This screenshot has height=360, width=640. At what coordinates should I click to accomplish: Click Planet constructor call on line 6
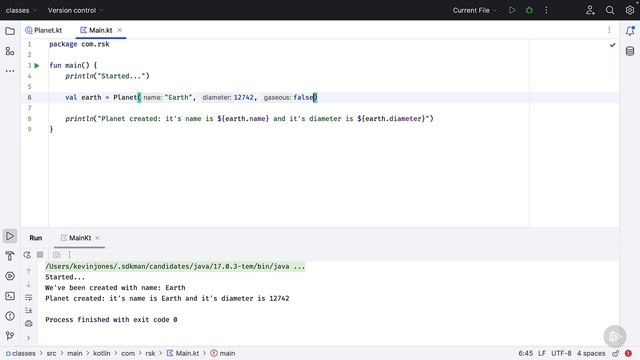(x=125, y=98)
